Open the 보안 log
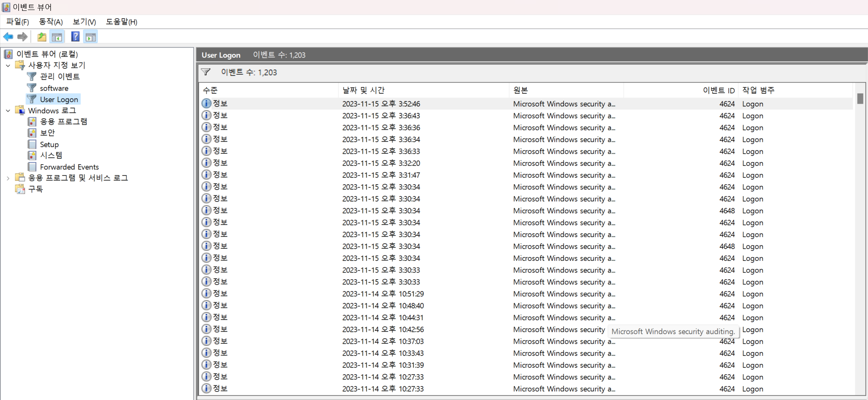Image resolution: width=868 pixels, height=400 pixels. pos(47,132)
